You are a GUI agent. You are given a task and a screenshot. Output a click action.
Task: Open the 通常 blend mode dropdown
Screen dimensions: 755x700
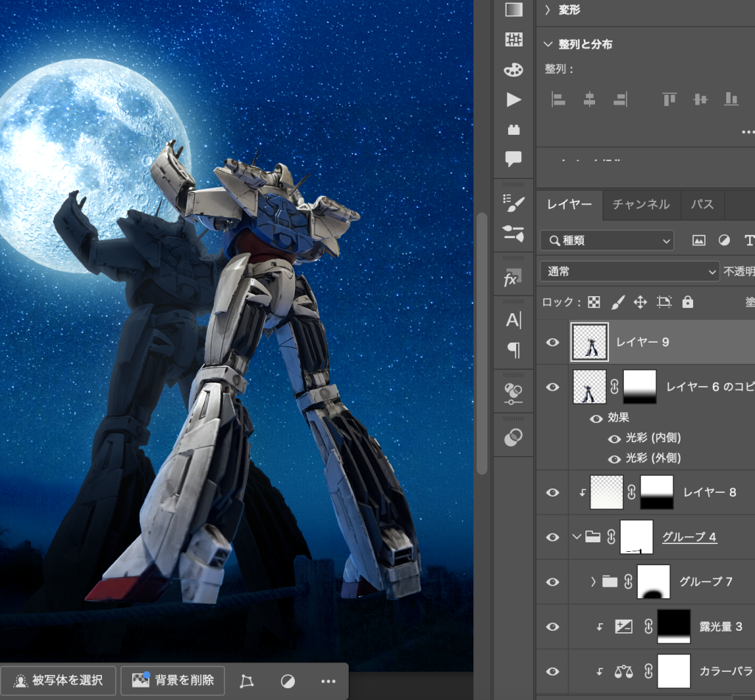click(628, 271)
